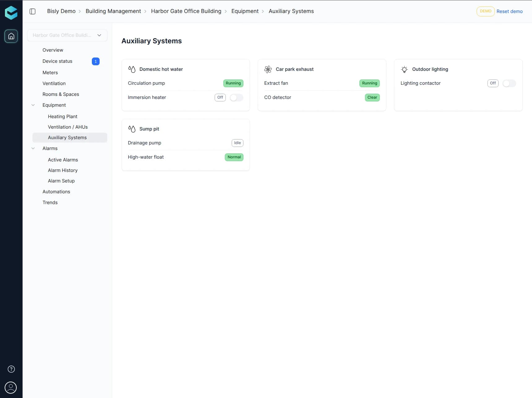Image resolution: width=532 pixels, height=398 pixels.
Task: Collapse the Alarms tree section
Action: [x=33, y=148]
